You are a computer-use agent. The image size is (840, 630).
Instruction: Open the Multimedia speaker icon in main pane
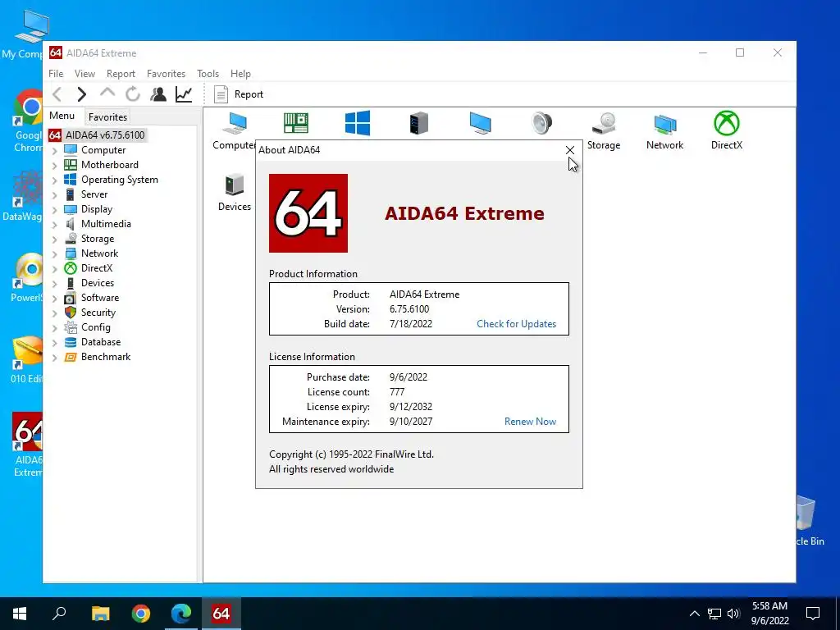[541, 123]
